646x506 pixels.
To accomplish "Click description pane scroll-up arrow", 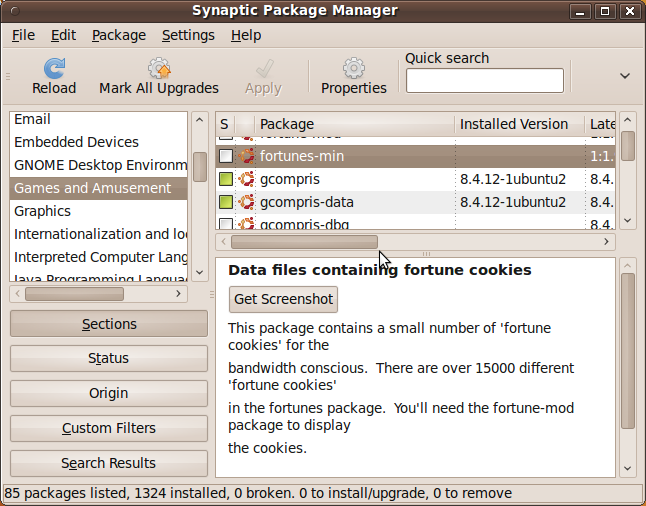I will coord(627,266).
